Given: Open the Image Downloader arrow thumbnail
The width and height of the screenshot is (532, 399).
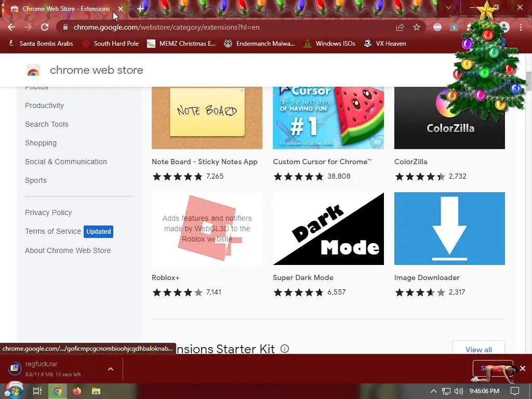Looking at the screenshot, I should point(449,229).
